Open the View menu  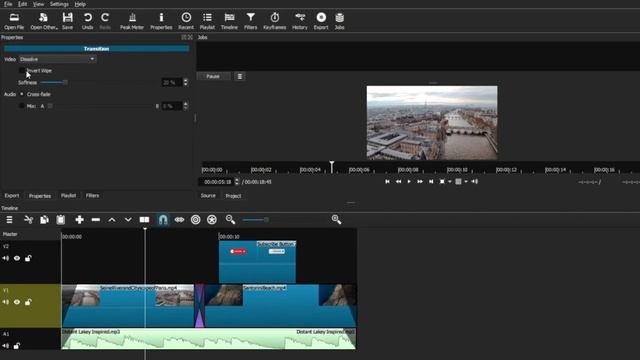coord(38,4)
